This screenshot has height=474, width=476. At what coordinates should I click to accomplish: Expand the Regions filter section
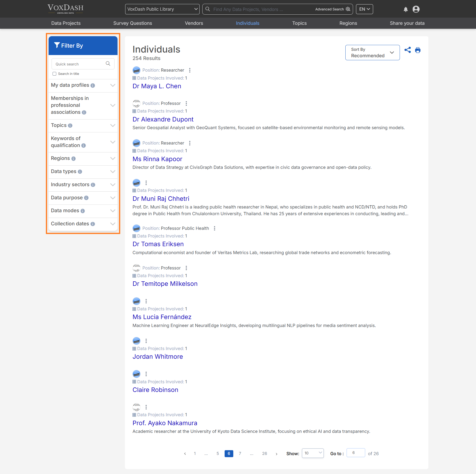113,158
